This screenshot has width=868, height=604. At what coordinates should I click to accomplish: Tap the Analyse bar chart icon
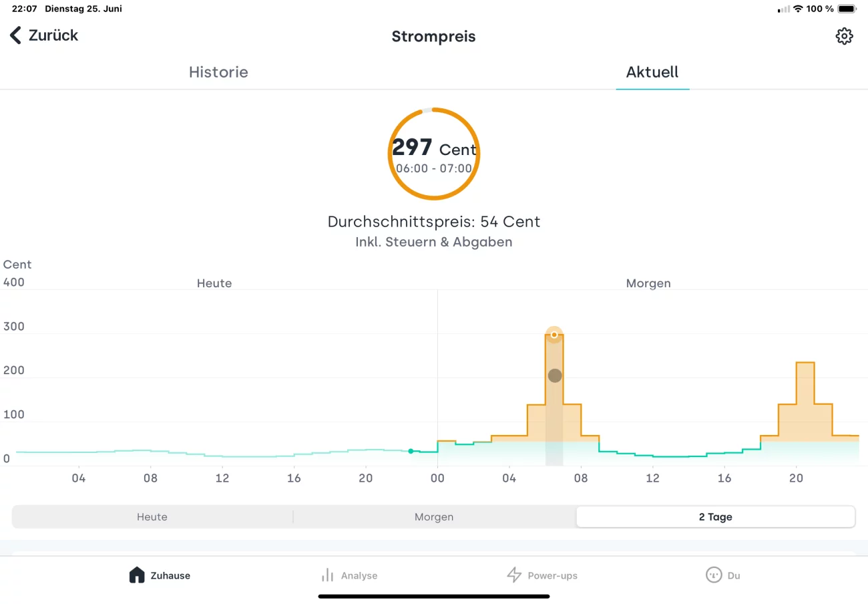point(327,575)
